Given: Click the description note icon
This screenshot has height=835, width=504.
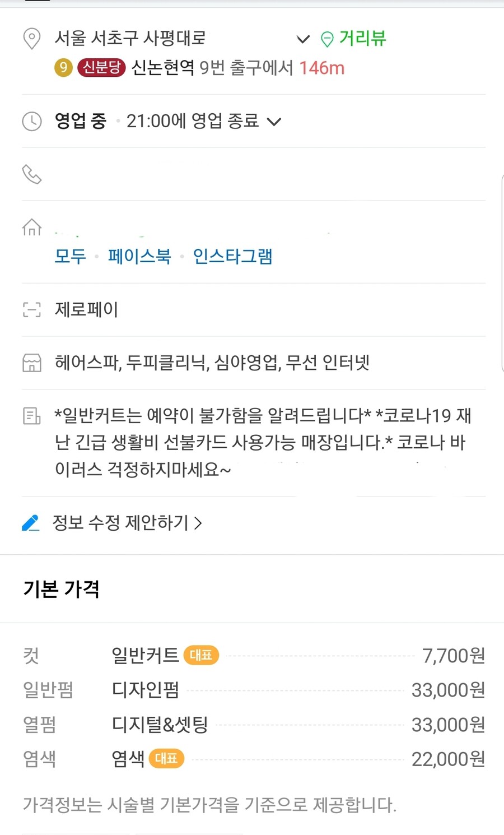Looking at the screenshot, I should point(32,416).
